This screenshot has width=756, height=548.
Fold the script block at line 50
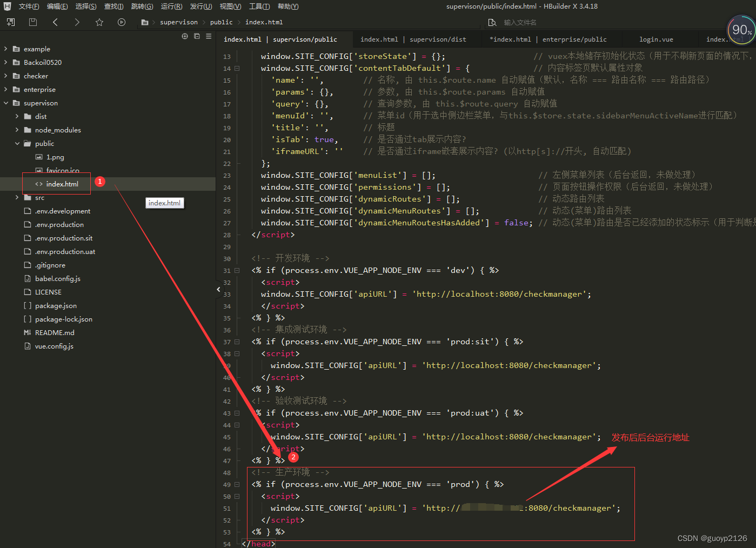[x=237, y=497]
